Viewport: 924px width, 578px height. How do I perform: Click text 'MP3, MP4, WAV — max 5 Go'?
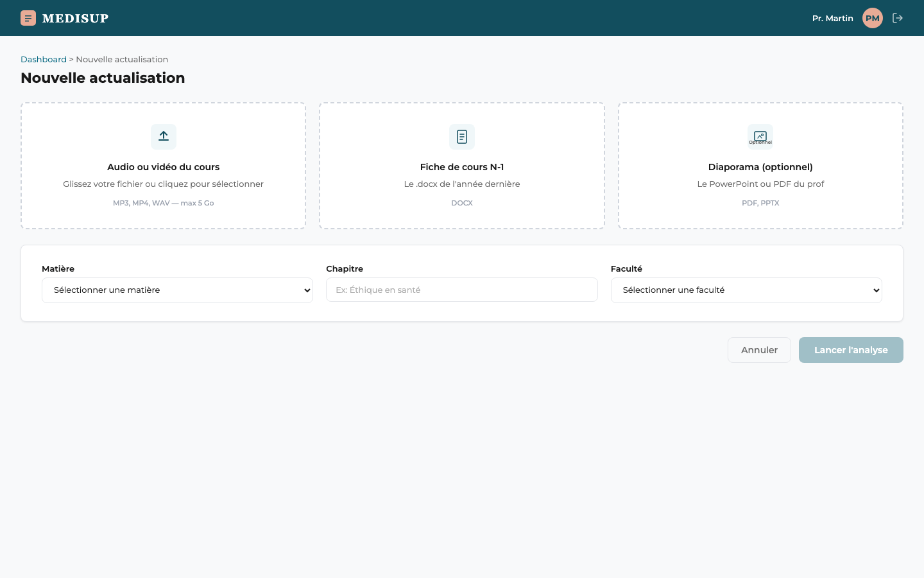click(x=164, y=203)
